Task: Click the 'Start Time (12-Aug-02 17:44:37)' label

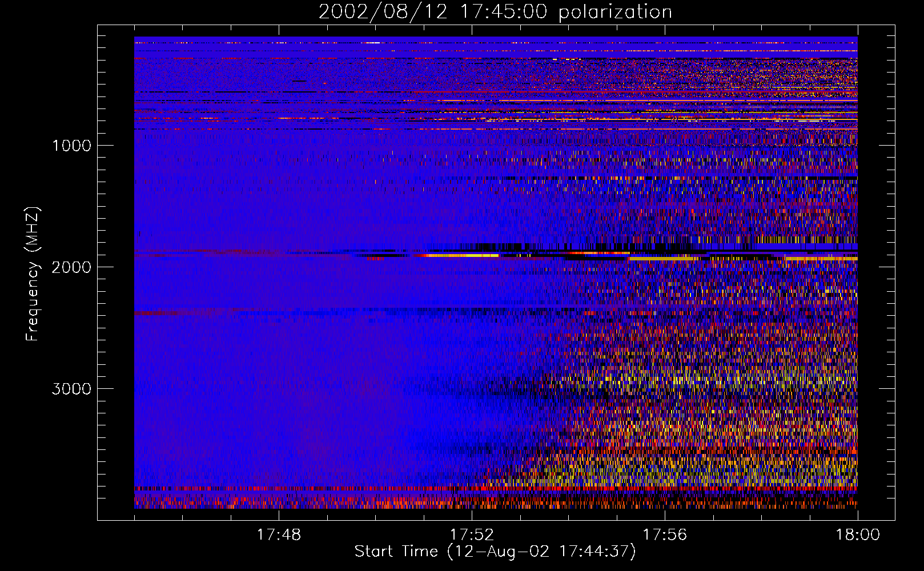Action: pos(495,552)
